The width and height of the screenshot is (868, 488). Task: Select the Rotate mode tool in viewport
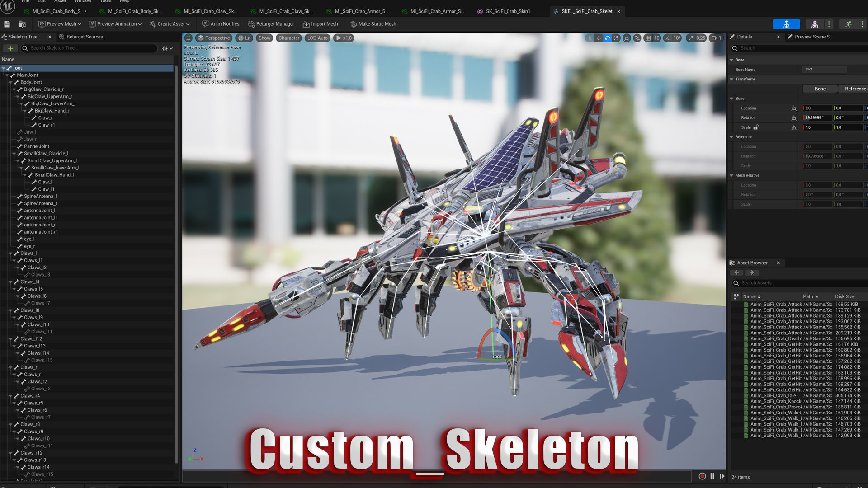[x=608, y=38]
